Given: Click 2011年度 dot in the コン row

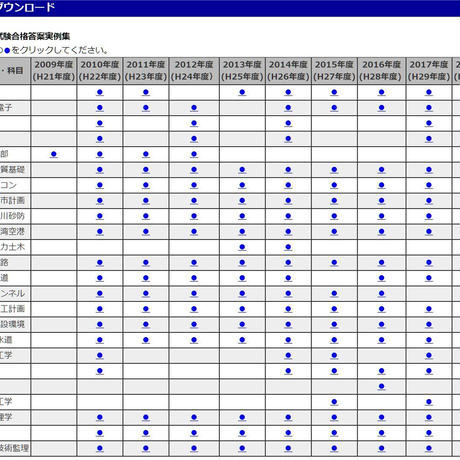Looking at the screenshot, I should [146, 185].
